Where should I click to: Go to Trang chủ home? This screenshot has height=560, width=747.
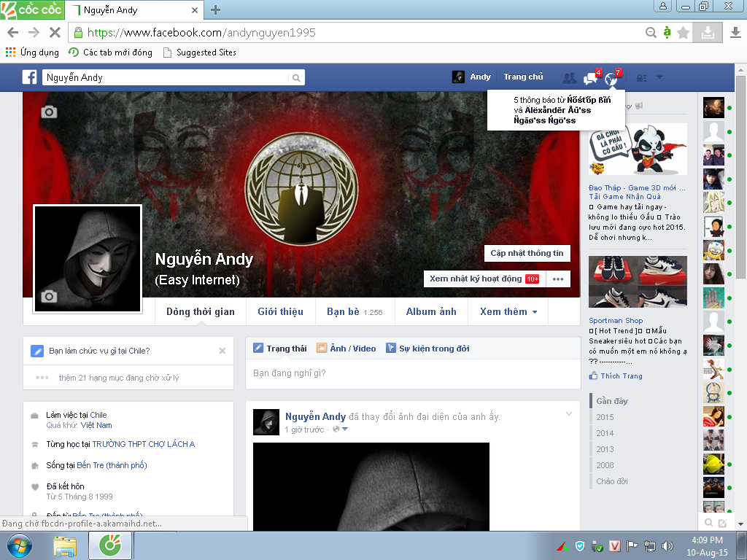(x=523, y=77)
